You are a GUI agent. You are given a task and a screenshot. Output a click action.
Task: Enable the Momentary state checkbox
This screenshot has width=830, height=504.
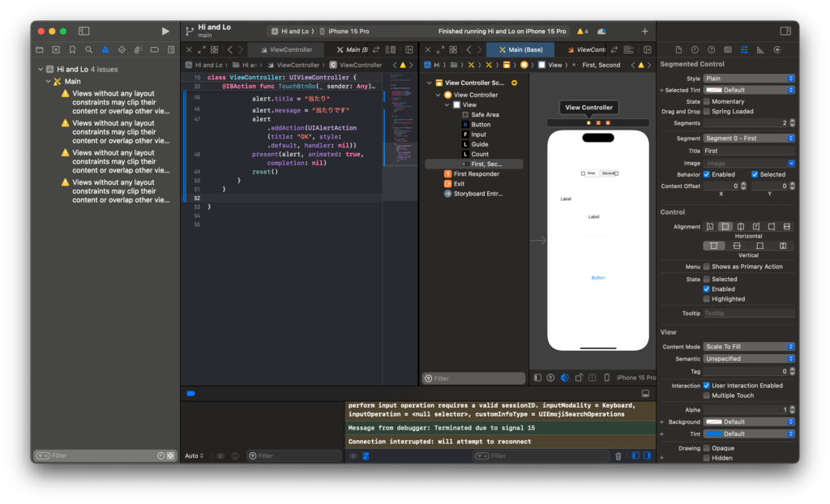click(707, 101)
